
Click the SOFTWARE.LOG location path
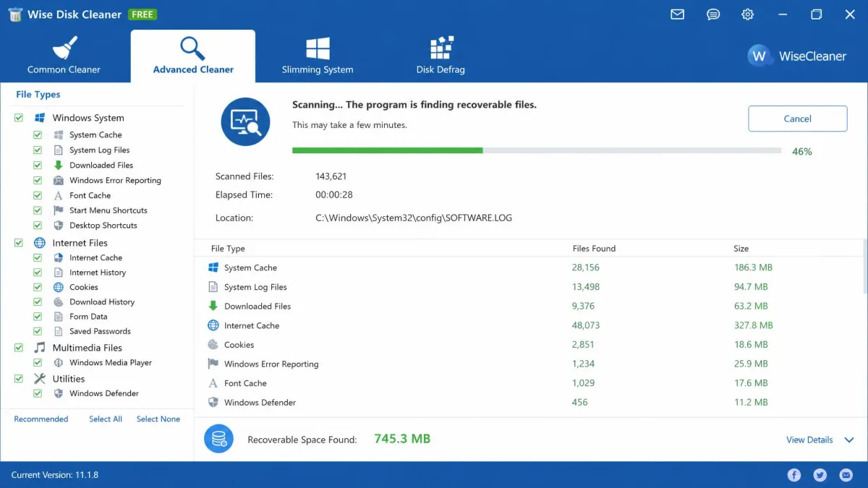click(414, 218)
